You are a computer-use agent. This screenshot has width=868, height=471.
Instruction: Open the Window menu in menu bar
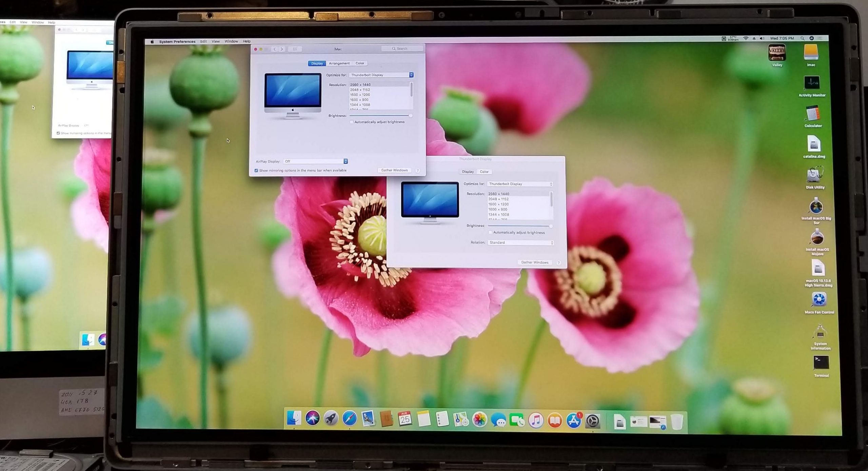tap(231, 41)
